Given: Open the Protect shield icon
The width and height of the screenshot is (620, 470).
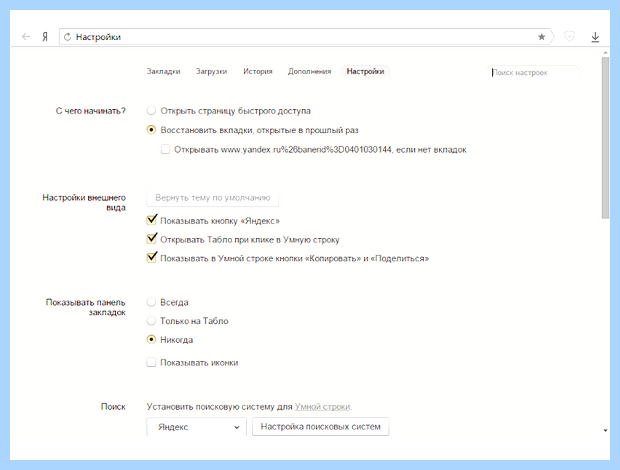Looking at the screenshot, I should (x=569, y=37).
